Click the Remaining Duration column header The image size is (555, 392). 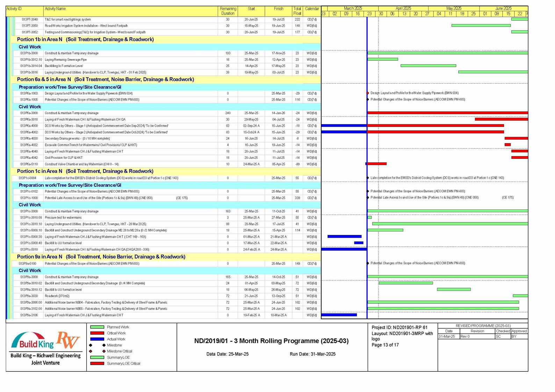click(228, 11)
